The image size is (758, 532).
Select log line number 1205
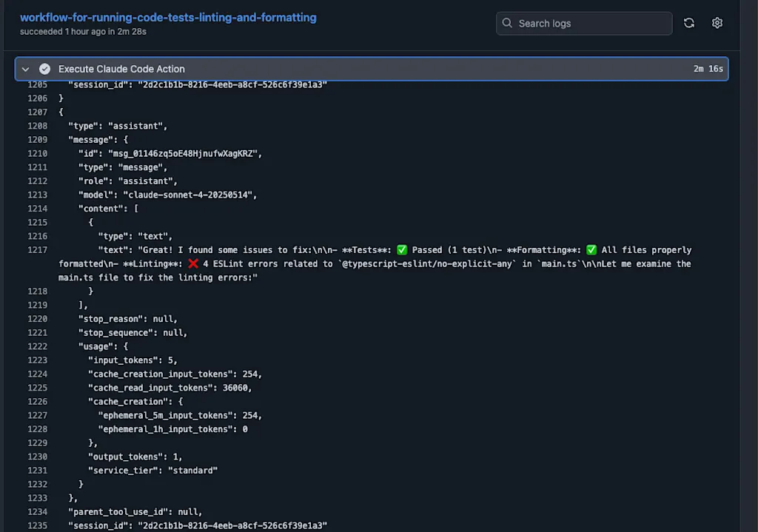[37, 84]
